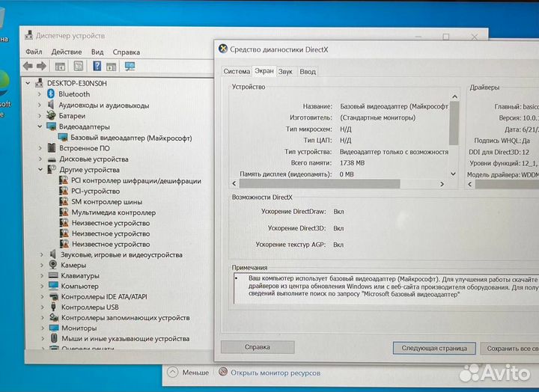Click the Контроллеры USB icon
This screenshot has height=392, width=539.
pos(53,307)
